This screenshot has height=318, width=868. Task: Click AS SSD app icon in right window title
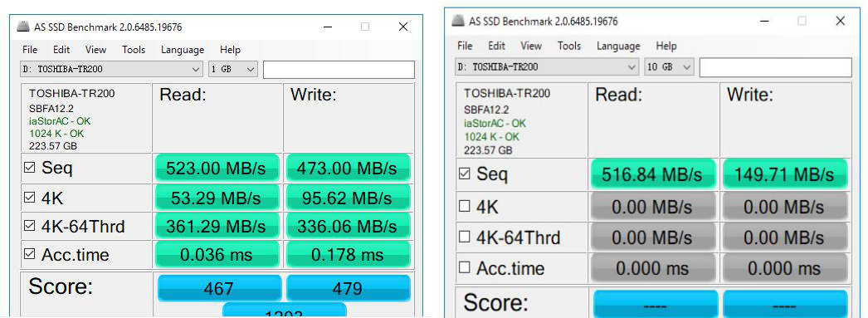[x=458, y=21]
